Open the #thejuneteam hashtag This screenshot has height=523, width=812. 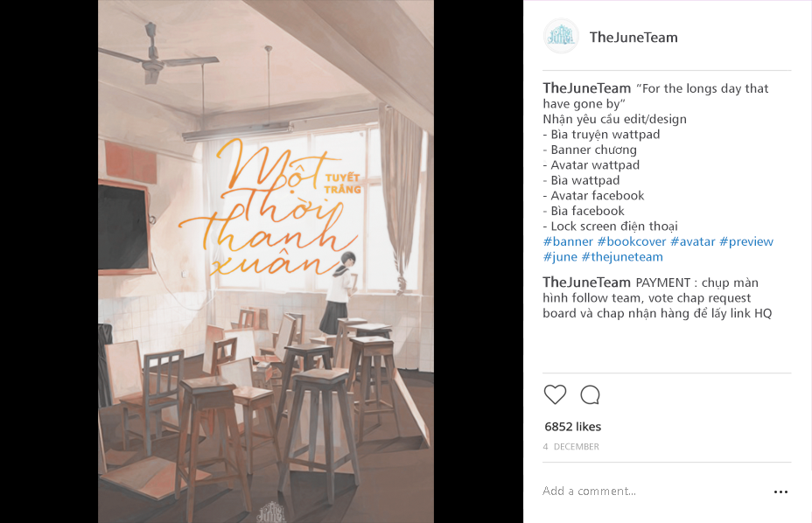[x=622, y=257]
